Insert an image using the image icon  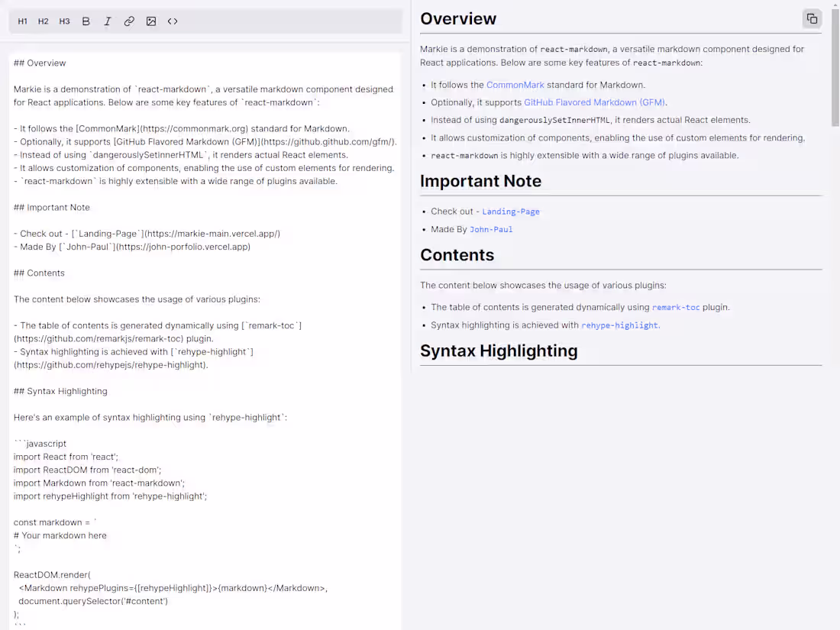coord(151,21)
